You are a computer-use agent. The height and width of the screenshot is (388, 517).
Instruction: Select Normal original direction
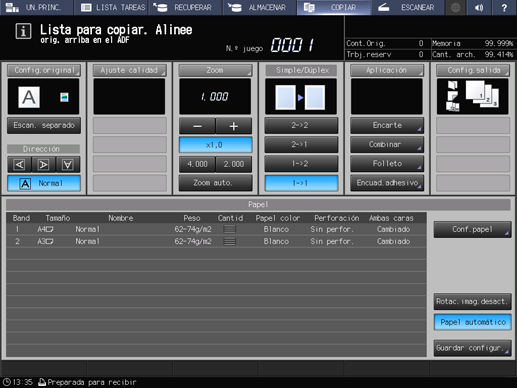44,183
